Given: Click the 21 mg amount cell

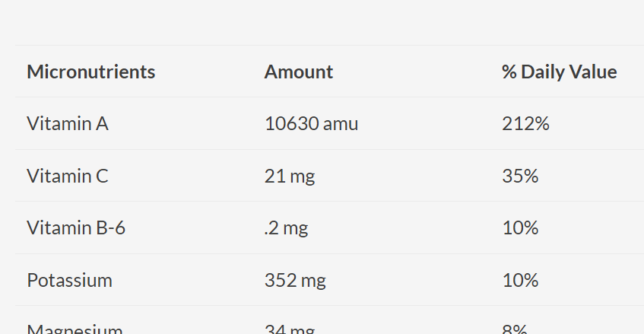Looking at the screenshot, I should (289, 177).
